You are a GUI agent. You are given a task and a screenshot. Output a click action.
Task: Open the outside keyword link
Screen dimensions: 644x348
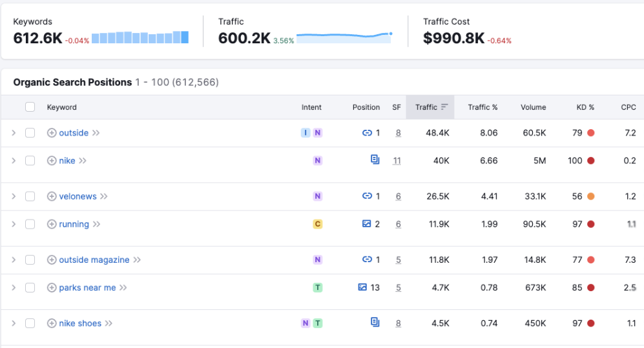(x=74, y=133)
